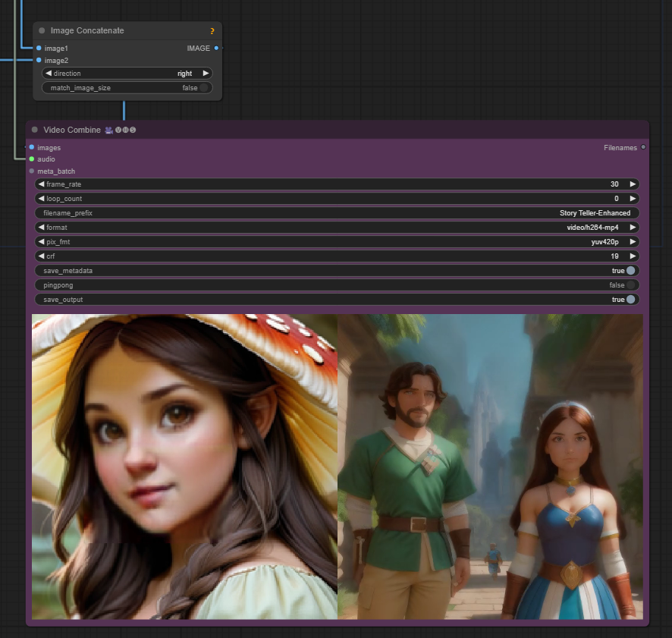Switch direction to previous option

[48, 74]
